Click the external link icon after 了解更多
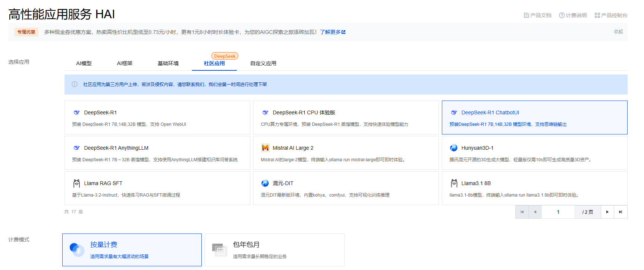Screen dimensions: 644x270 (x=343, y=32)
